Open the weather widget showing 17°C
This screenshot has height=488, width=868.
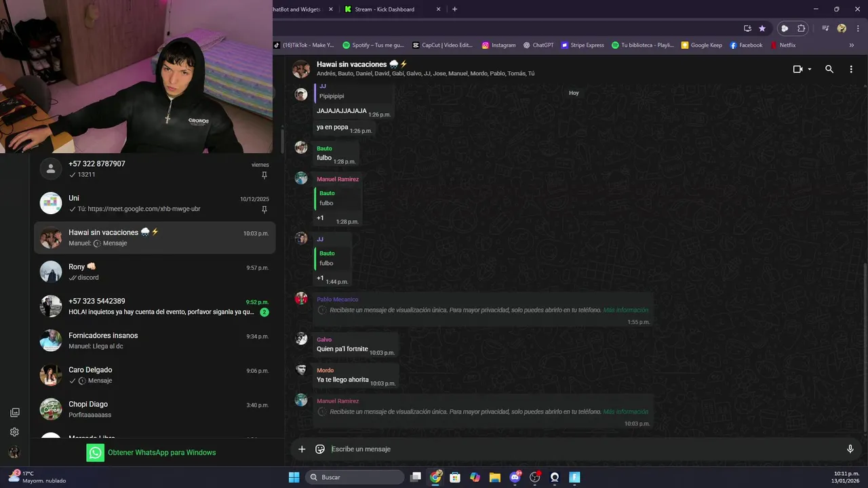click(37, 477)
